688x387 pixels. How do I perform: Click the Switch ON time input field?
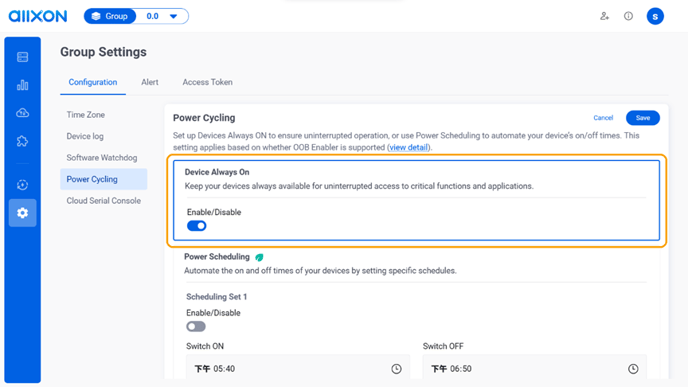point(298,369)
